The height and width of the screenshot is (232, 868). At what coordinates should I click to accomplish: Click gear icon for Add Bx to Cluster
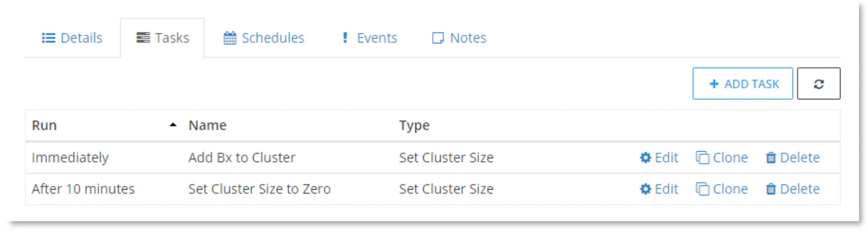pos(646,158)
